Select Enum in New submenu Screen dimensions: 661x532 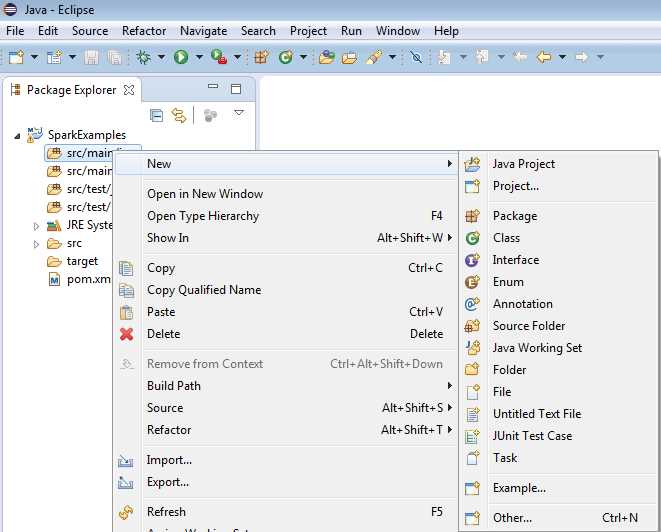pos(559,282)
